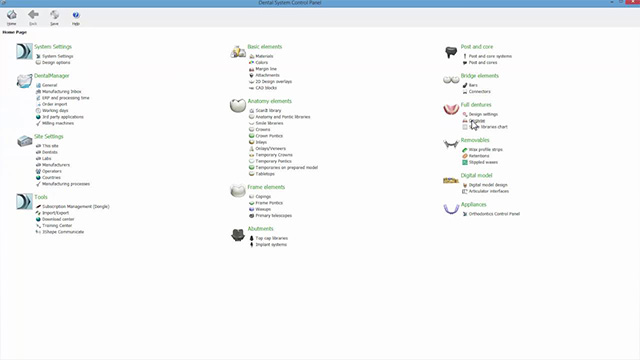The height and width of the screenshot is (360, 640).
Task: Select Post and core systems
Action: [490, 56]
